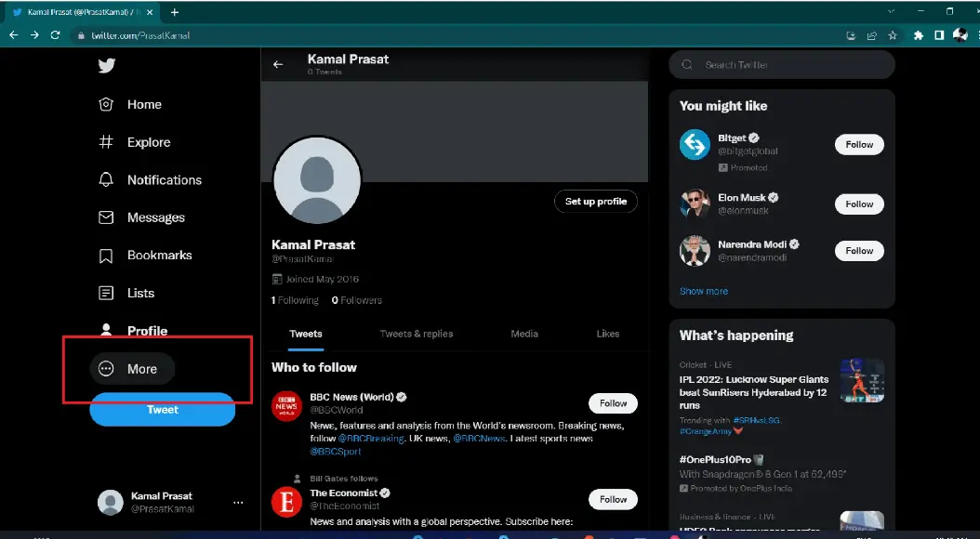980x539 pixels.
Task: Switch to Tweets & replies tab
Action: click(417, 335)
